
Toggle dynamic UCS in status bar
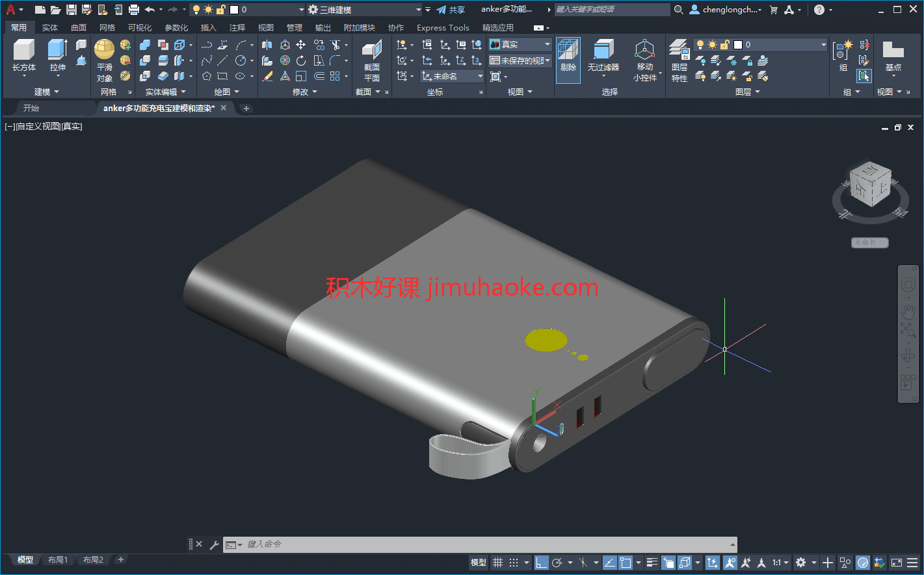[x=713, y=563]
